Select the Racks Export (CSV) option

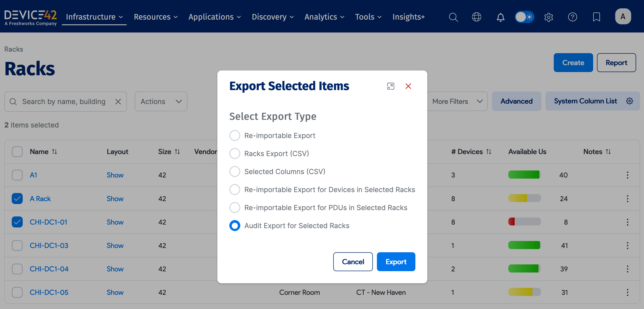234,153
